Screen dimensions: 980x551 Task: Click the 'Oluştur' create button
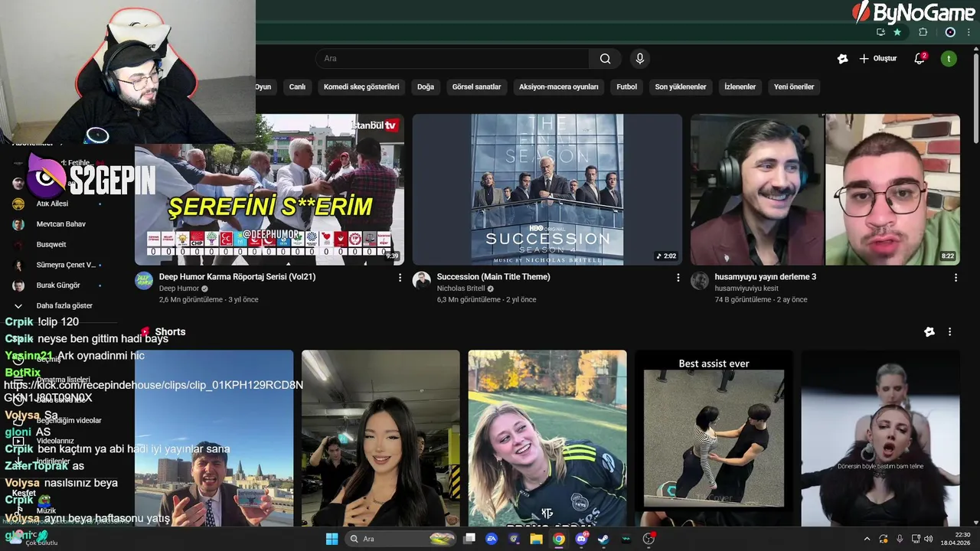point(878,59)
